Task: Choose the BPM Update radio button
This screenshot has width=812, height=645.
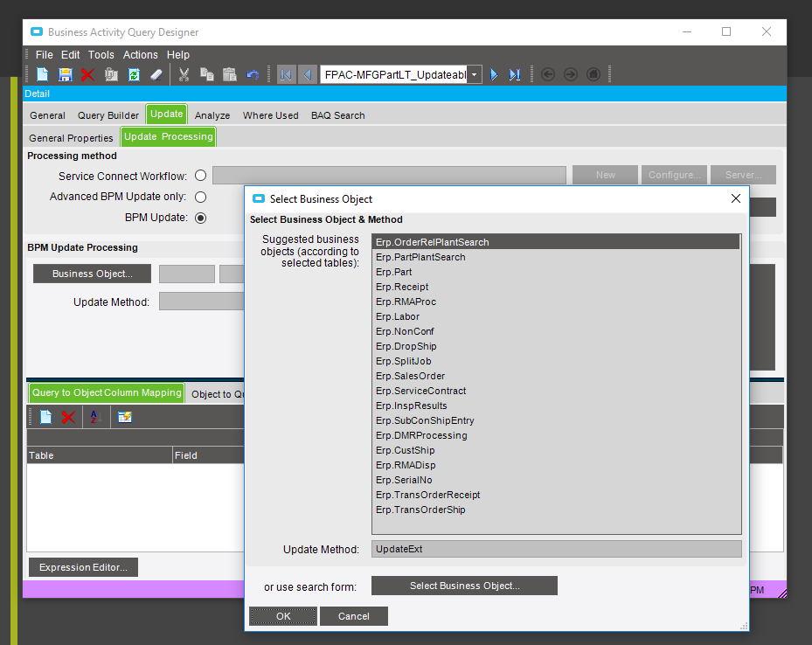Action: (201, 218)
